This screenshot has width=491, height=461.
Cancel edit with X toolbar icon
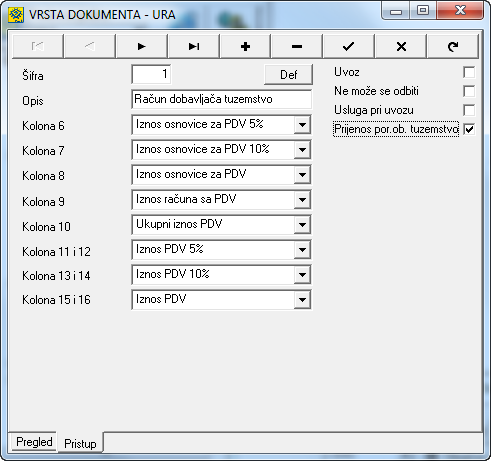coord(401,46)
